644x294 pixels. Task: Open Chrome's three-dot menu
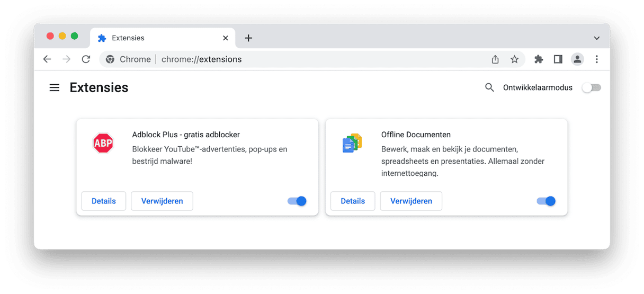(x=597, y=59)
